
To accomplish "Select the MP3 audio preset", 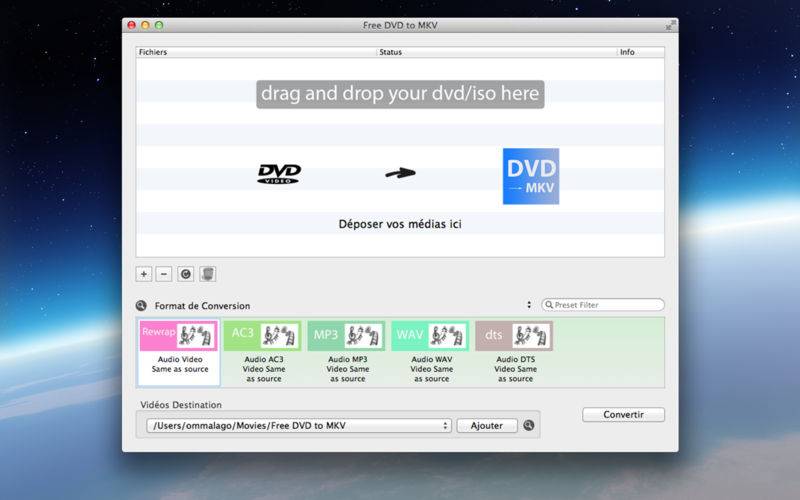I will pyautogui.click(x=346, y=336).
